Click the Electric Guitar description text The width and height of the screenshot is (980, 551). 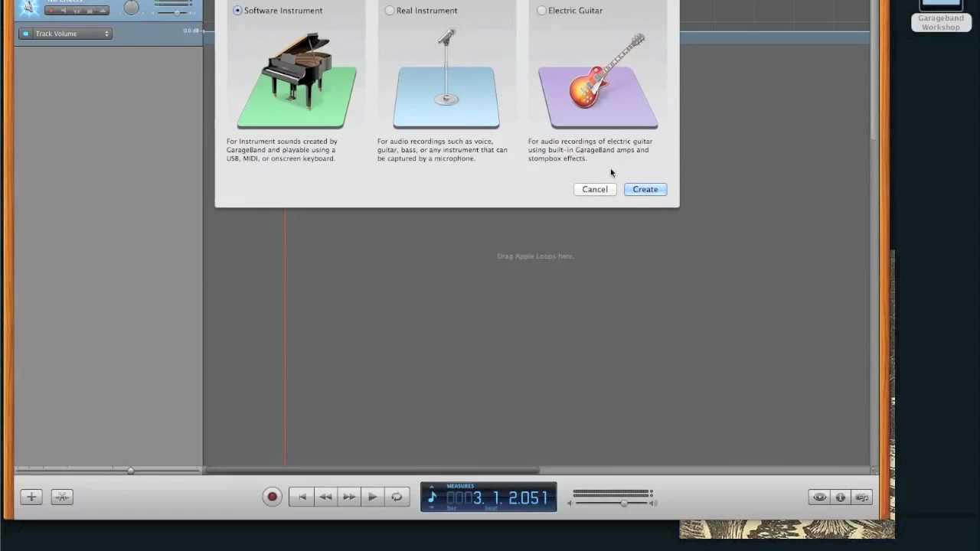[x=590, y=150]
